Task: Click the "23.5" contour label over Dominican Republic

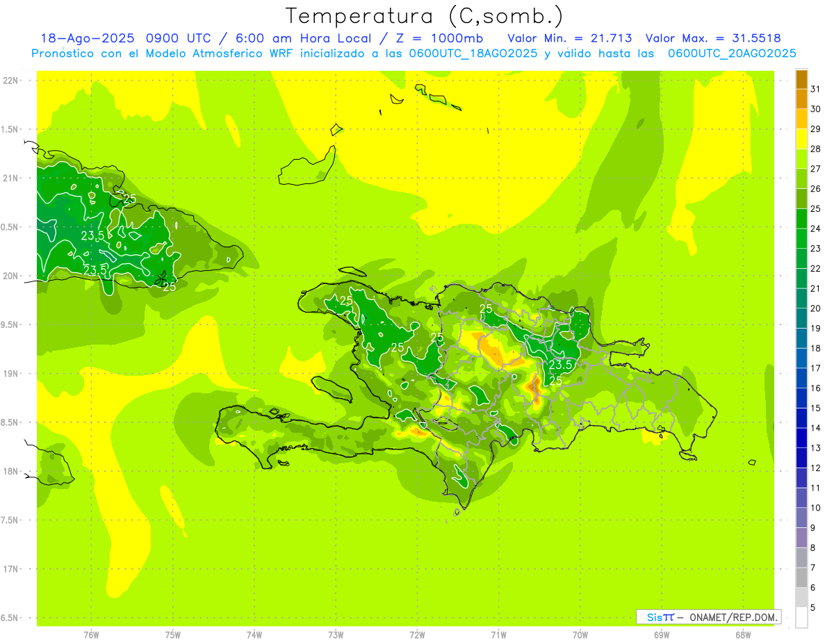Action: point(560,365)
